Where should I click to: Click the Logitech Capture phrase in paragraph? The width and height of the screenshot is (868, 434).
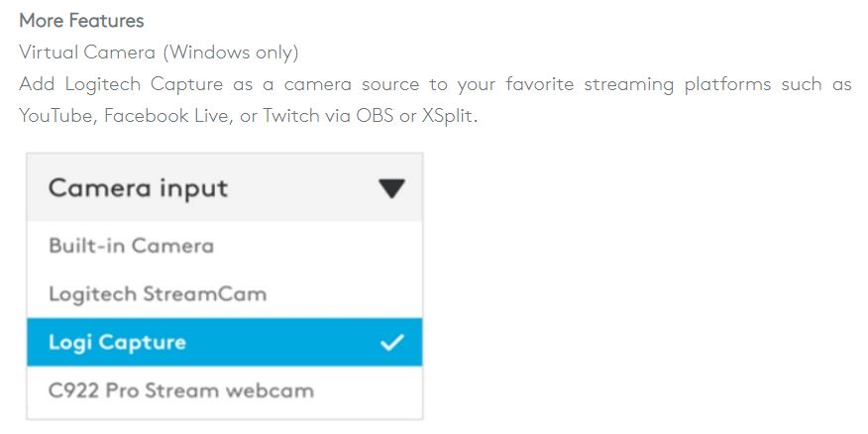click(144, 84)
